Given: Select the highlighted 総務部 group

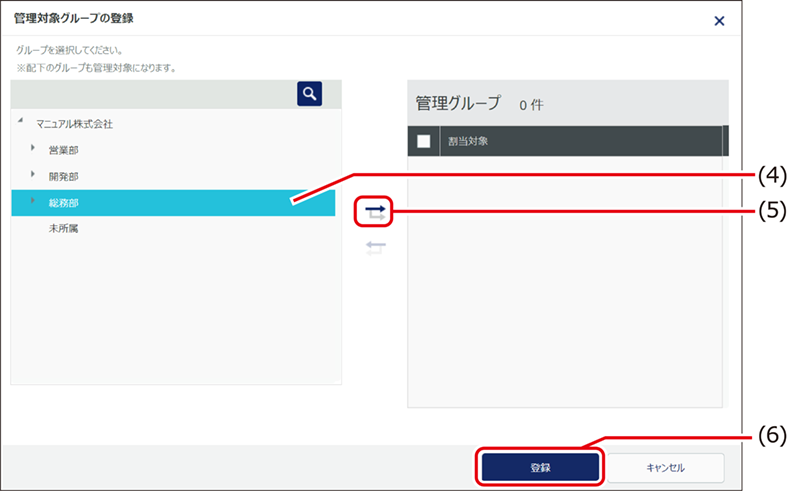Looking at the screenshot, I should click(x=173, y=203).
